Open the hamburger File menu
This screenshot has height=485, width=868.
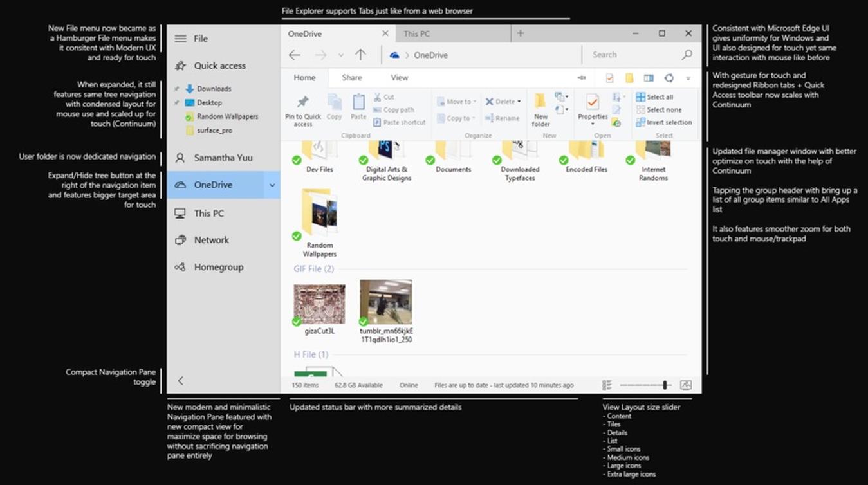181,39
